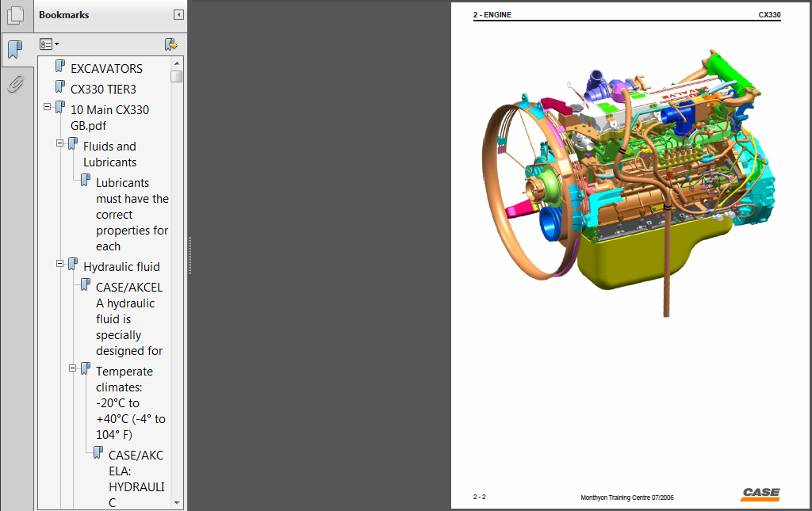Collapse the Hydraulic fluid node
Image resolution: width=812 pixels, height=511 pixels.
60,264
